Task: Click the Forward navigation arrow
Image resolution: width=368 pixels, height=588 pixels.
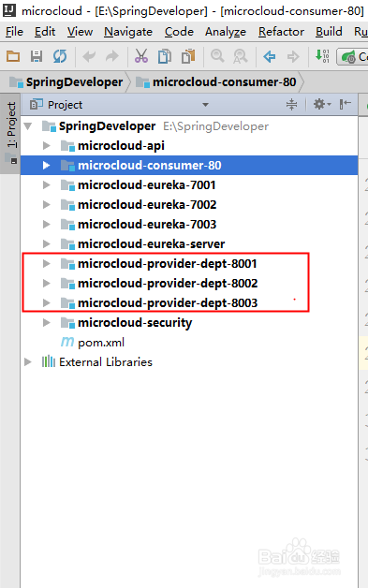Action: click(x=293, y=56)
